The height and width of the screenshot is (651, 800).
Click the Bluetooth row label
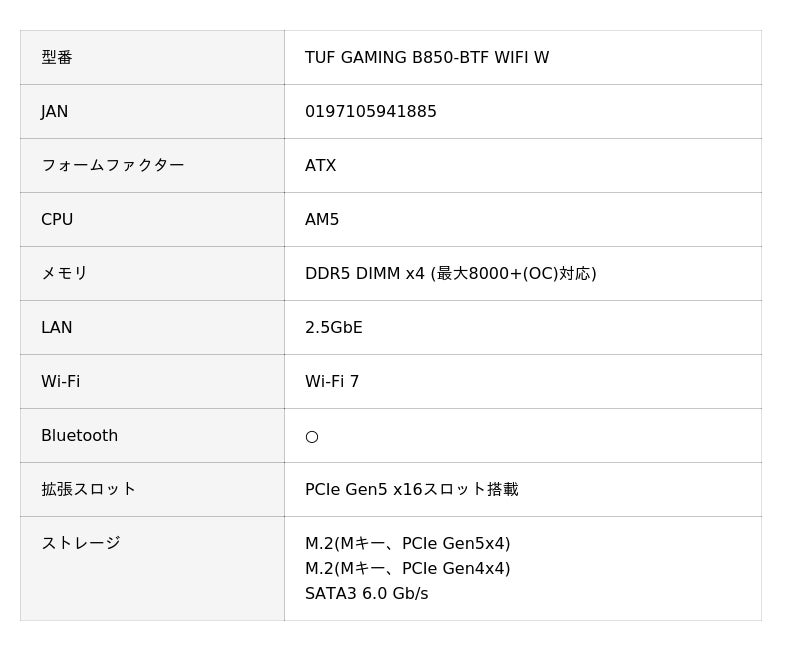pos(80,436)
